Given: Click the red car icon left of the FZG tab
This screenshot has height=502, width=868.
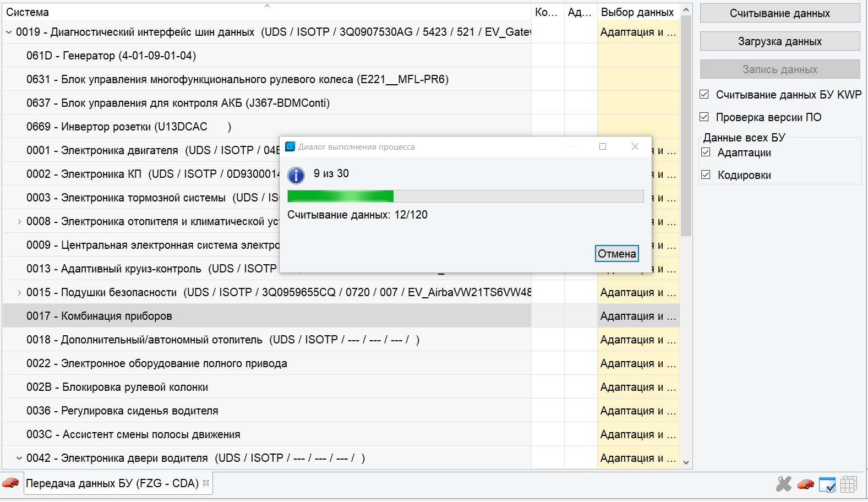Looking at the screenshot, I should [x=11, y=483].
